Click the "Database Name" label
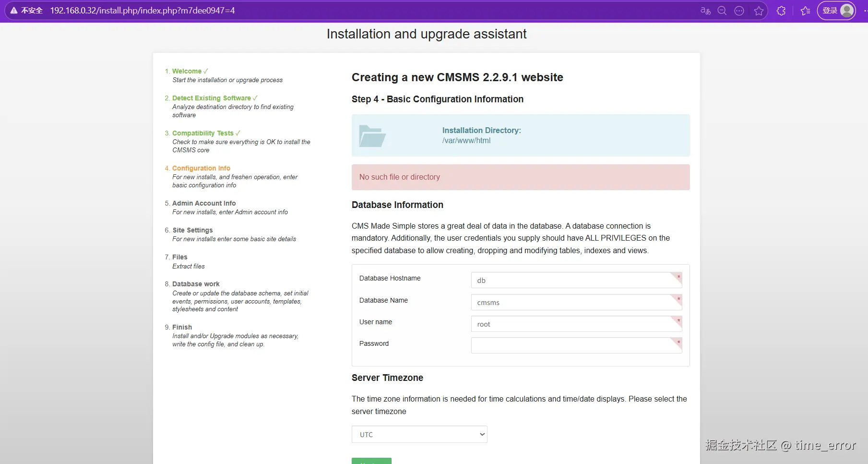This screenshot has height=464, width=868. (x=383, y=300)
